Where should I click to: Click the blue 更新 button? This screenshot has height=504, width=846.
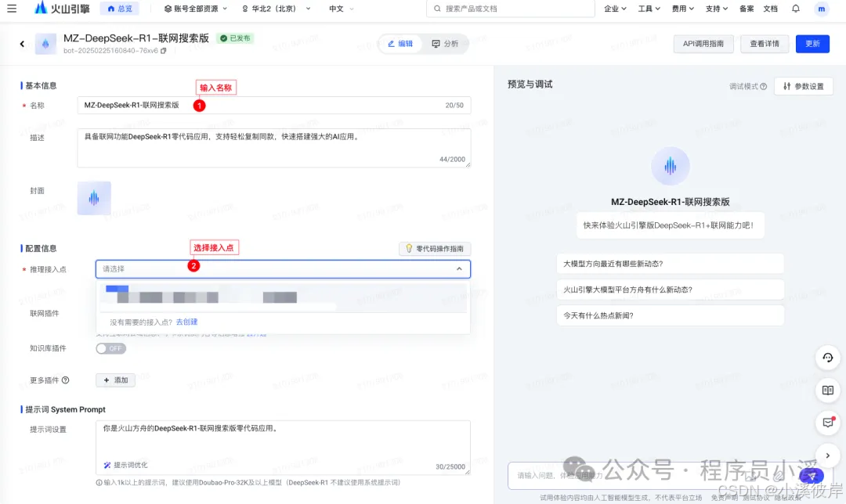tap(812, 44)
